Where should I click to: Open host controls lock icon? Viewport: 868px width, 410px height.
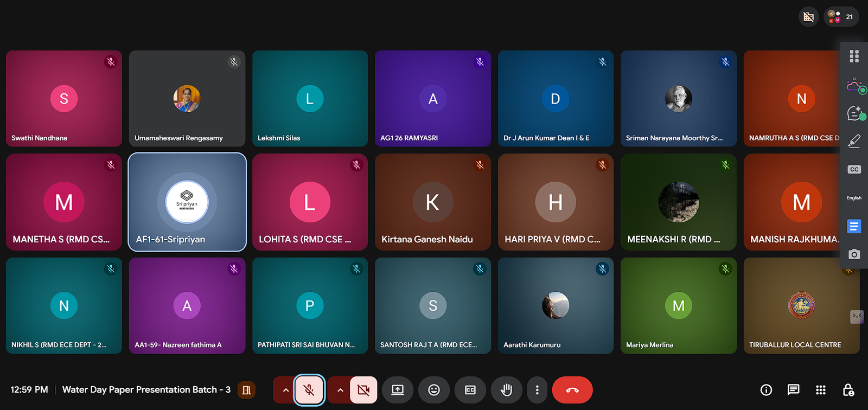[848, 390]
